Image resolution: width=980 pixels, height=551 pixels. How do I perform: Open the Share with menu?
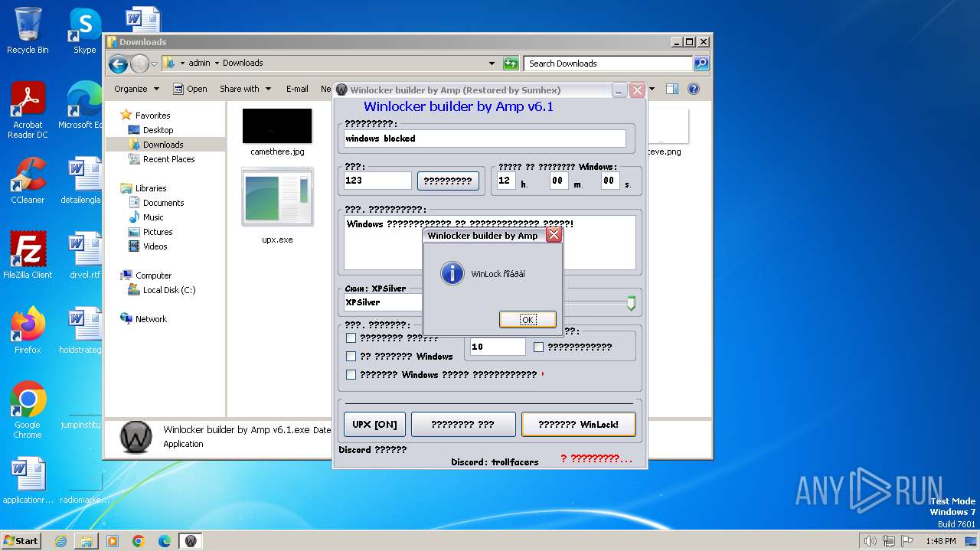(245, 89)
